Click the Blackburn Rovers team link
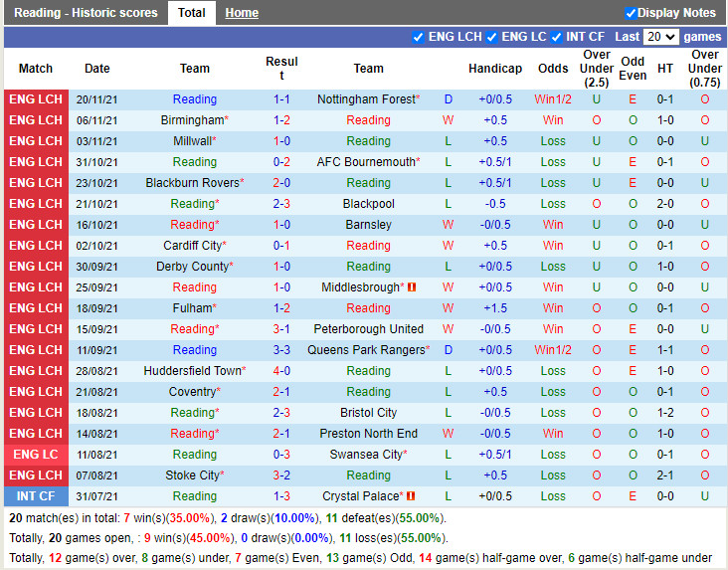 (192, 183)
